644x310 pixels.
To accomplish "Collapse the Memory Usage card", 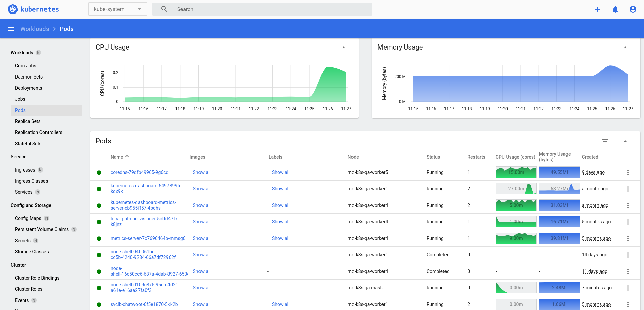I will pyautogui.click(x=625, y=48).
